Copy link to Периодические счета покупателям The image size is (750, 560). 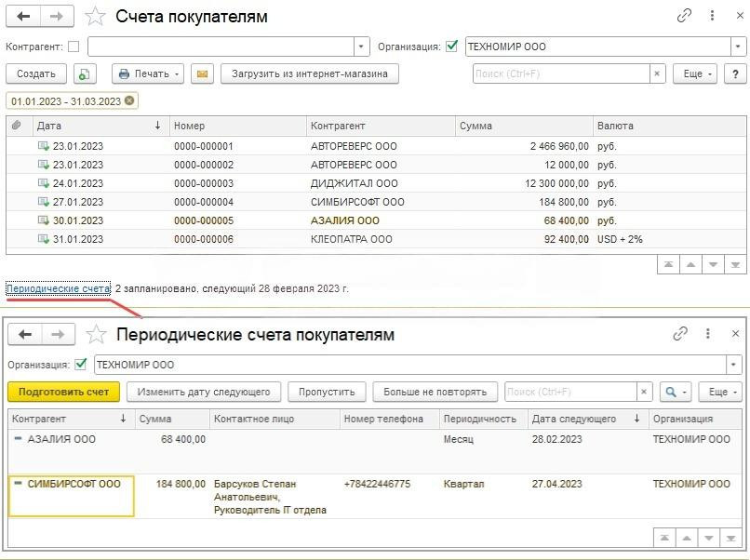click(679, 334)
